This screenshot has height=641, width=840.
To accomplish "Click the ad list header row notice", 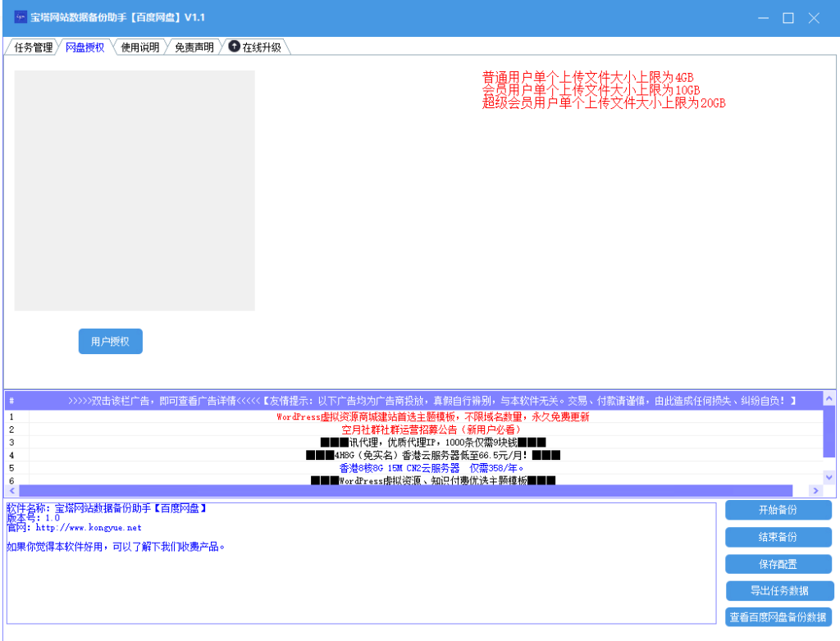I will pyautogui.click(x=414, y=401).
